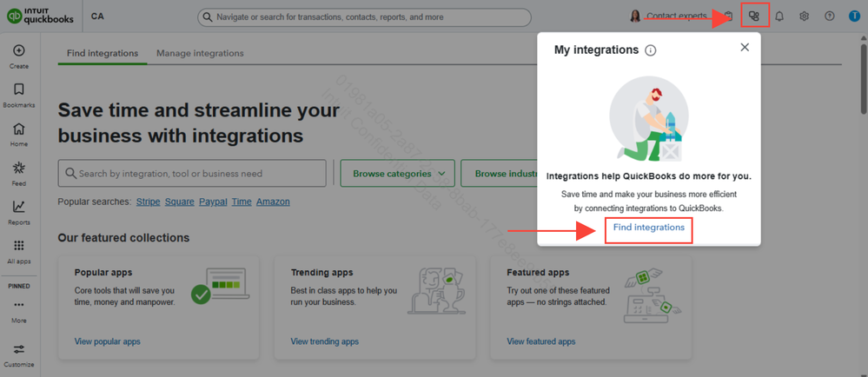Focus the Search by integration field
This screenshot has width=868, height=377.
pos(192,173)
